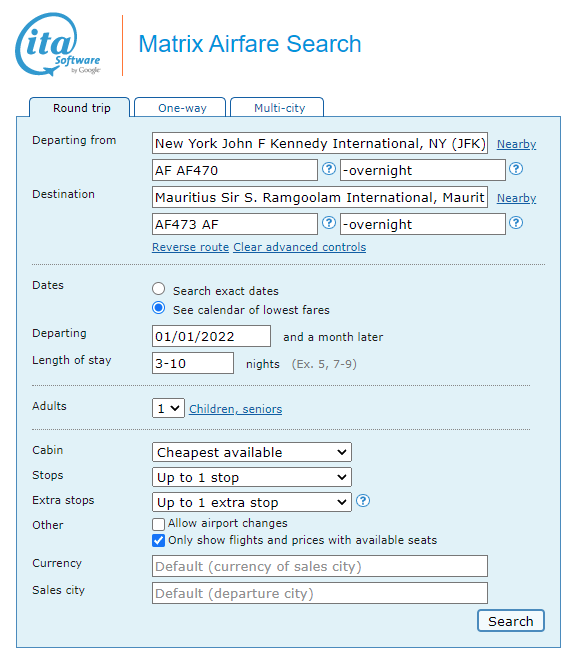Expand the Extra stops dropdown
This screenshot has width=571, height=660.
point(252,502)
